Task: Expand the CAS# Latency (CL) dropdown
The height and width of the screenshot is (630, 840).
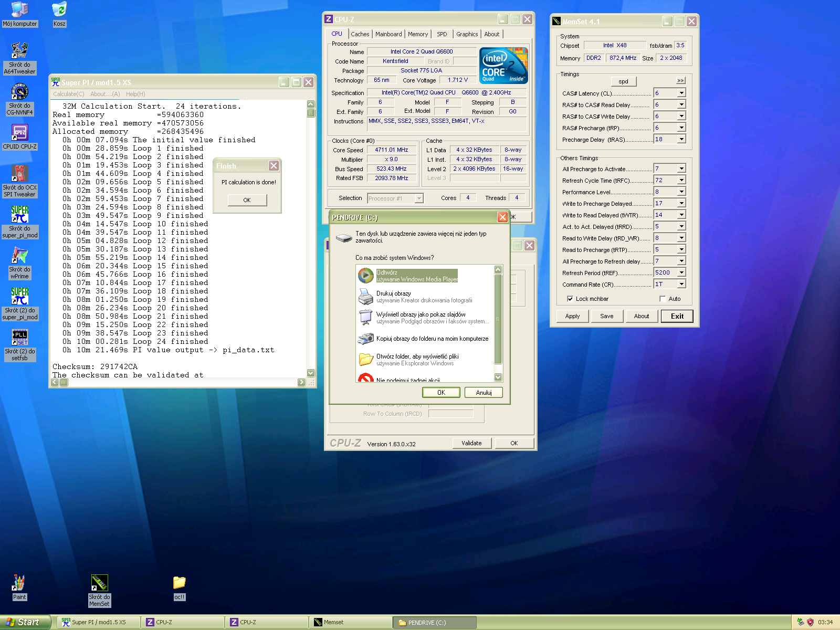Action: point(681,93)
